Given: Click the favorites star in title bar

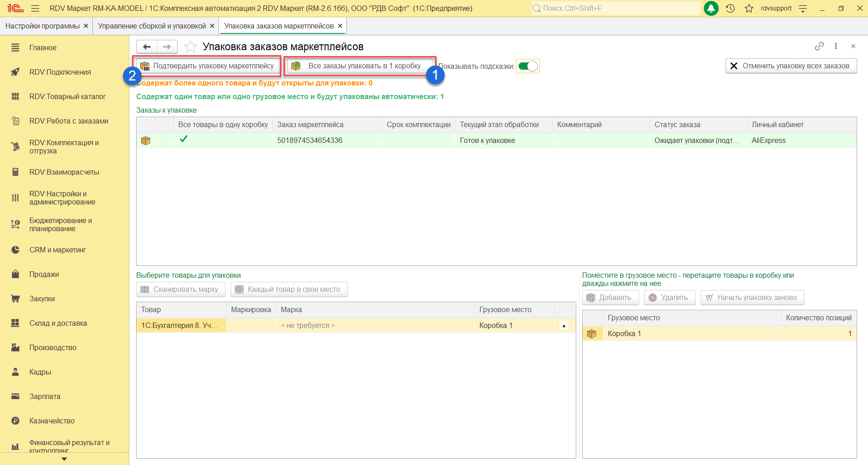Looking at the screenshot, I should coord(749,8).
